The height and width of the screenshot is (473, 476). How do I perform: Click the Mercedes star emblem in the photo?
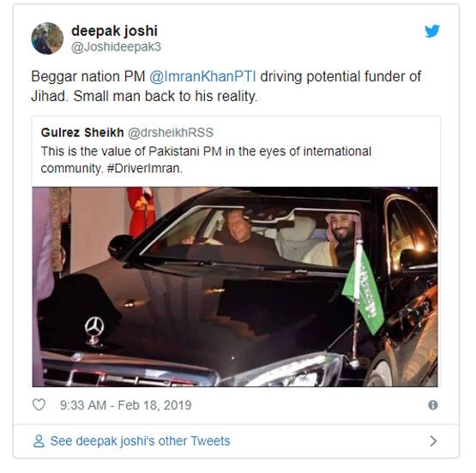94,330
